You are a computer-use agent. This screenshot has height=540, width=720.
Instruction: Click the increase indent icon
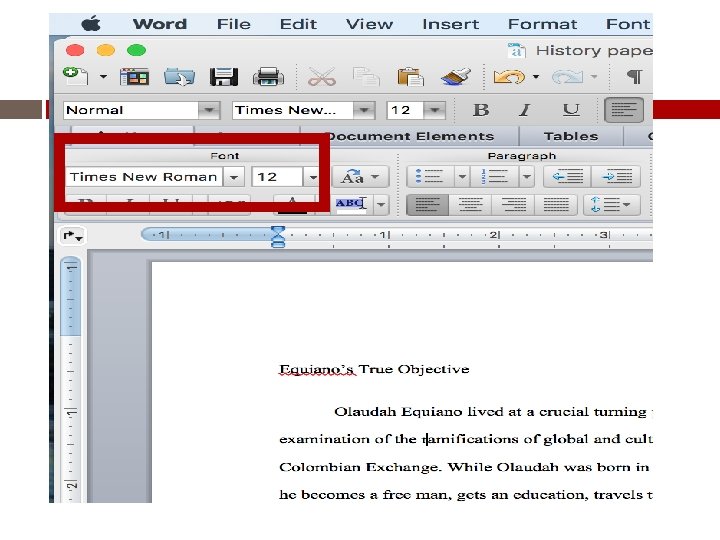coord(616,177)
